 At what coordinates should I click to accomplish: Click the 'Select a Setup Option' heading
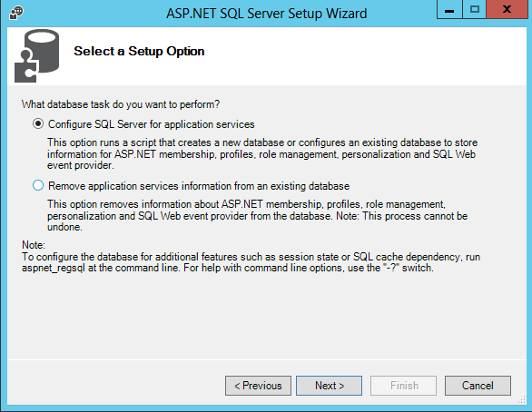139,51
